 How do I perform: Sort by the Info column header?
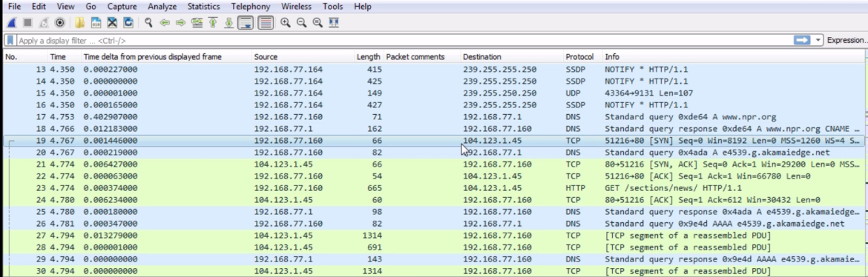point(734,56)
